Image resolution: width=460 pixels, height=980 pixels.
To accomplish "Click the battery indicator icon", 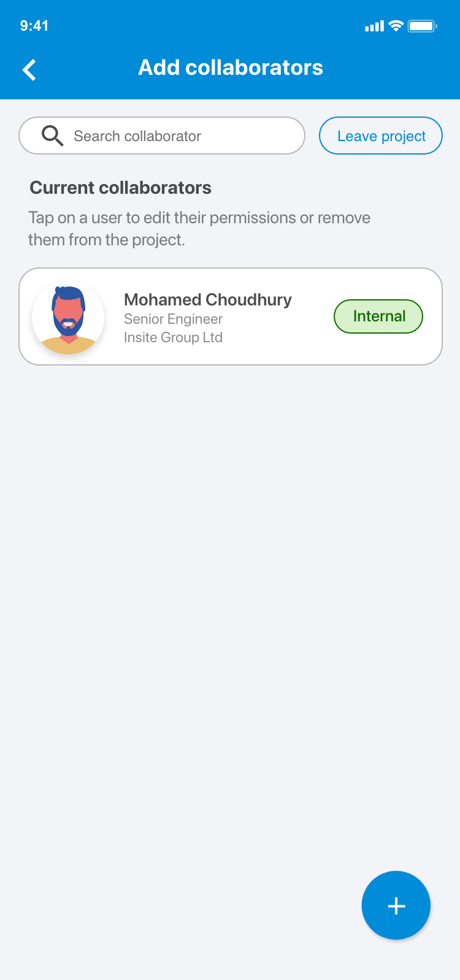I will tap(422, 26).
